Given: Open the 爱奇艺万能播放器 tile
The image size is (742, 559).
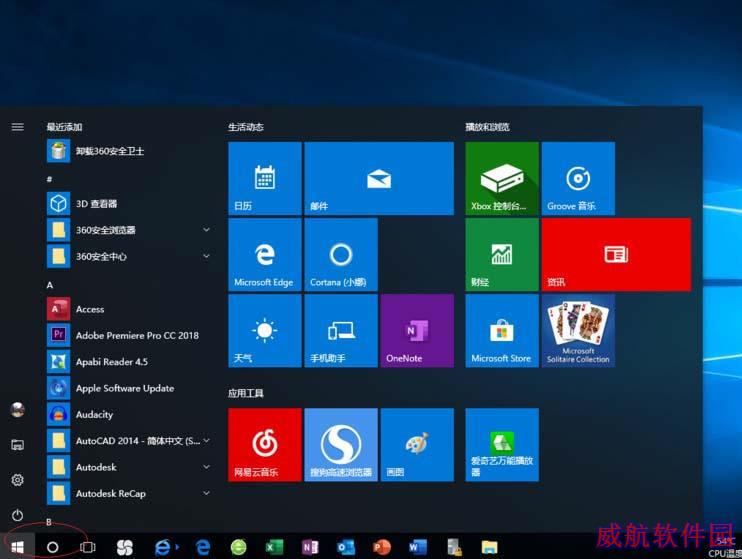Looking at the screenshot, I should pyautogui.click(x=502, y=444).
